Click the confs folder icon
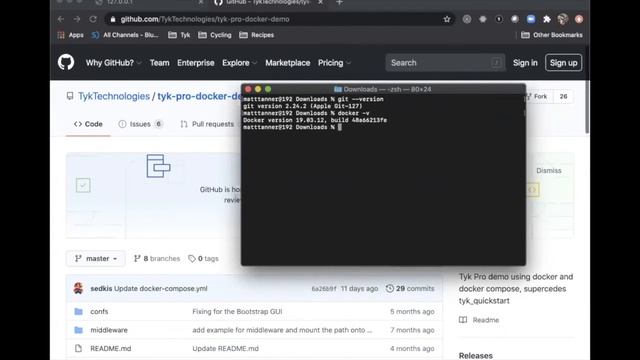The image size is (640, 360). click(x=78, y=311)
